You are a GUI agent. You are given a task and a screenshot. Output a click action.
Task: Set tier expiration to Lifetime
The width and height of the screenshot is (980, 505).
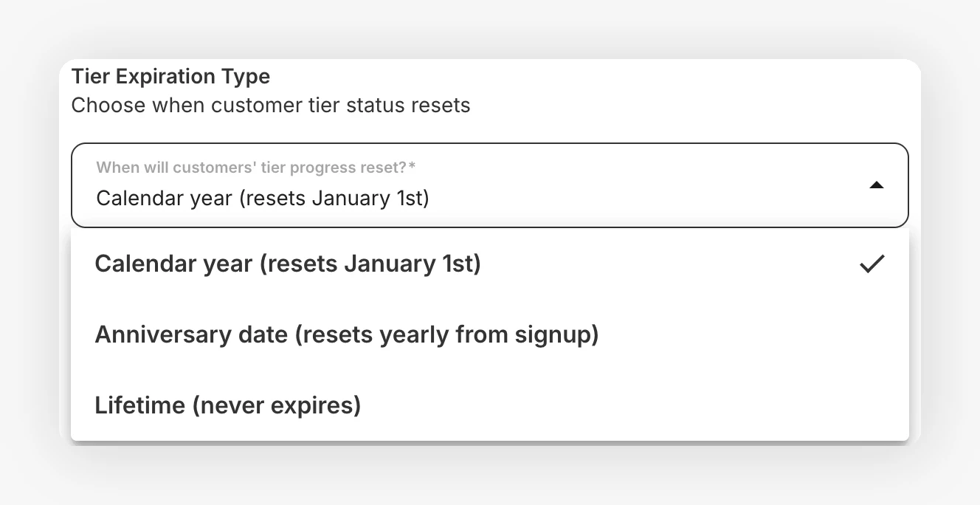pyautogui.click(x=490, y=405)
